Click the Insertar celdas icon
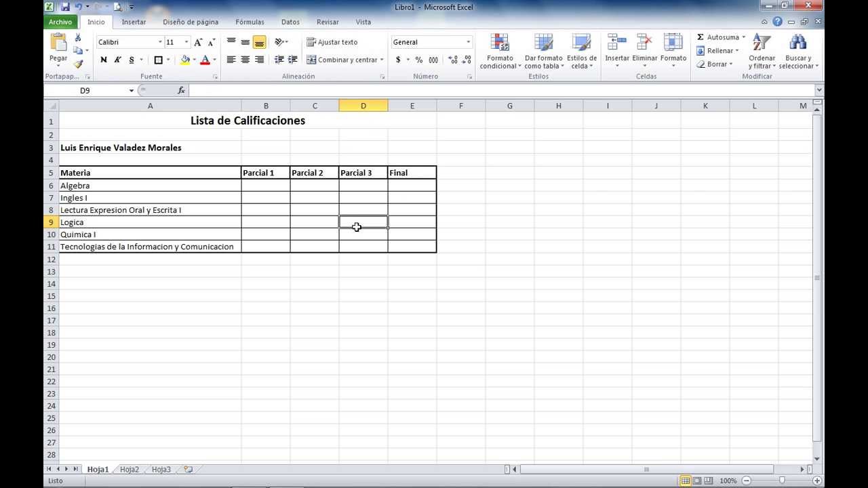Screen dimensions: 868x488 (617, 42)
